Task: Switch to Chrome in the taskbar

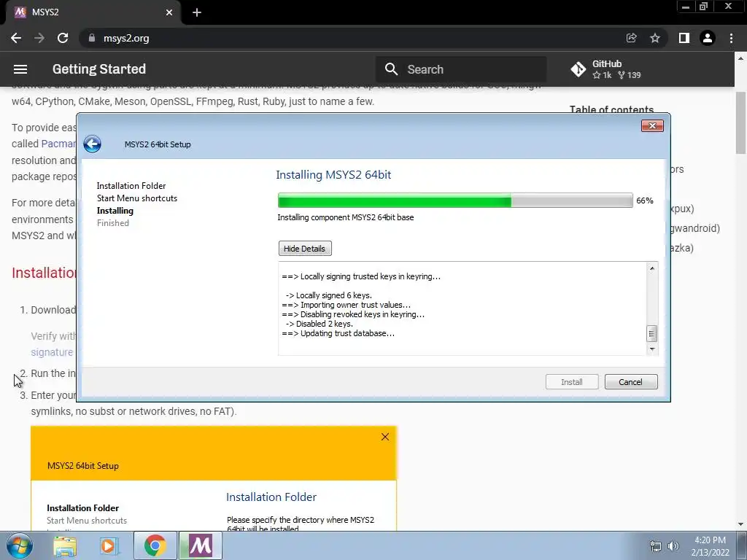Action: pyautogui.click(x=155, y=545)
